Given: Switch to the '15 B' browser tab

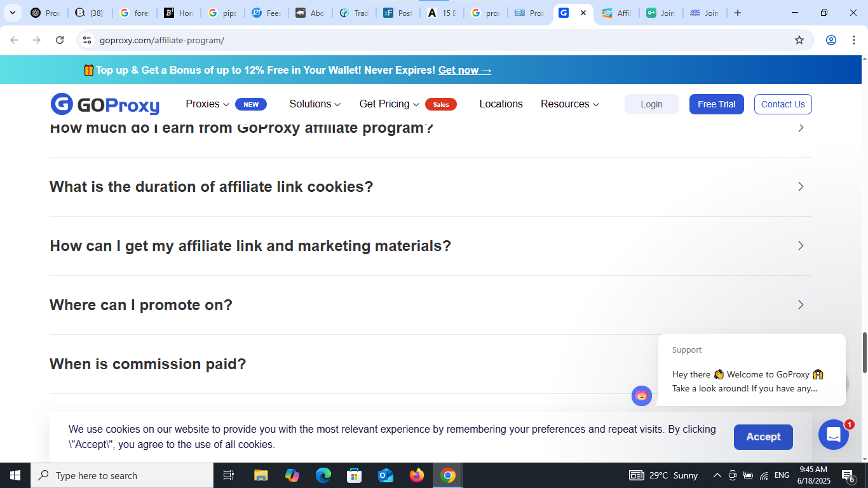Looking at the screenshot, I should coord(442,13).
